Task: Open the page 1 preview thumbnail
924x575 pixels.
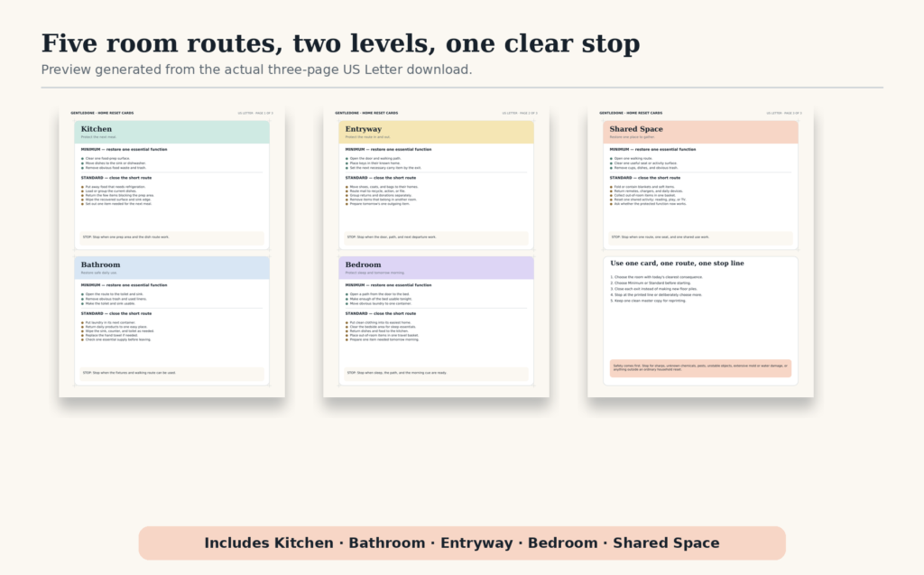Action: (172, 252)
